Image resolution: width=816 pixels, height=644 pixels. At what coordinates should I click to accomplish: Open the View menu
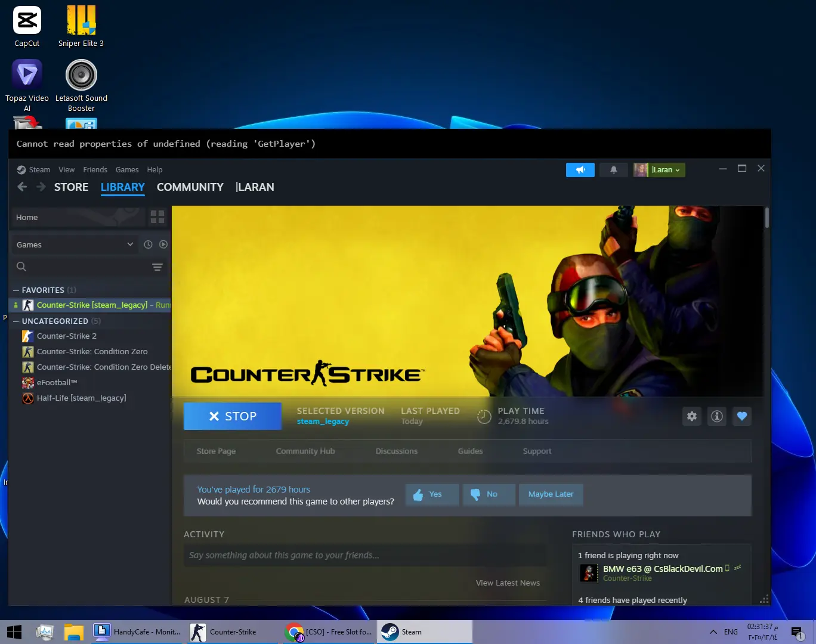click(67, 170)
